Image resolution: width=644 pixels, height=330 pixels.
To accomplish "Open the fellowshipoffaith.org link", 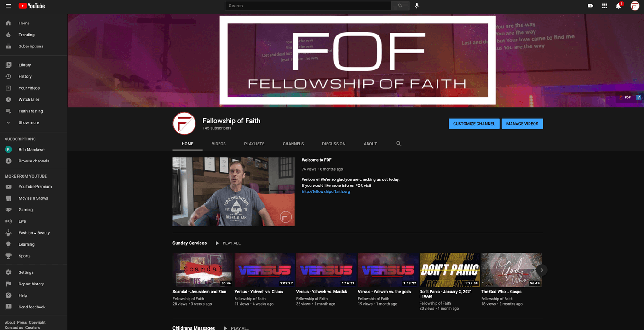I will click(326, 191).
